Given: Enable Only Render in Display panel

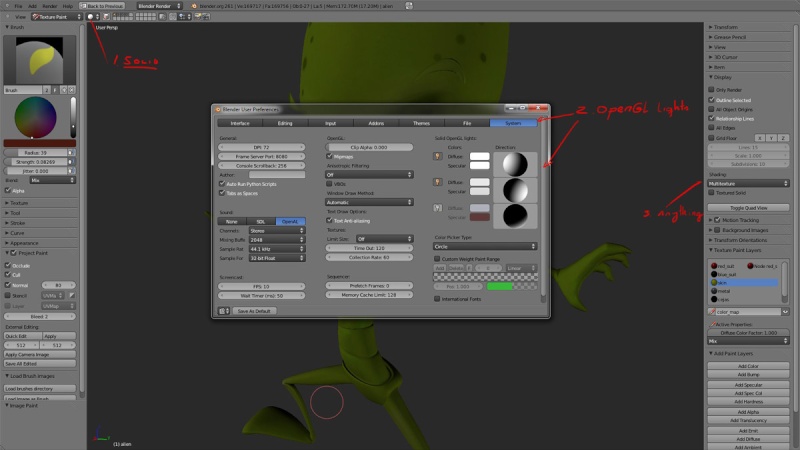Looking at the screenshot, I should point(711,89).
